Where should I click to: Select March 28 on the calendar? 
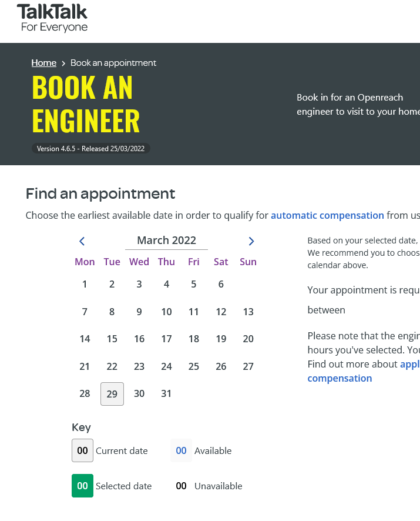pyautogui.click(x=85, y=394)
